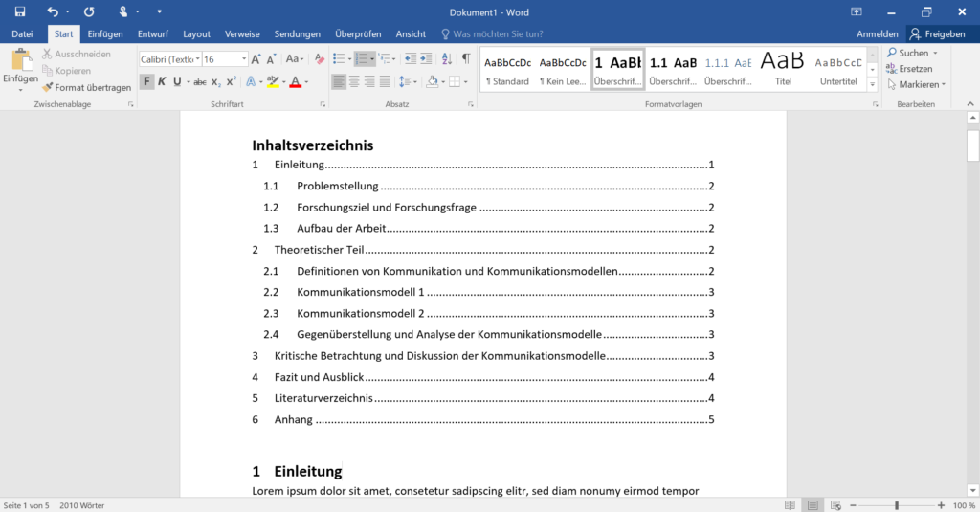980x512 pixels.
Task: Toggle bullet list formatting
Action: coord(339,58)
